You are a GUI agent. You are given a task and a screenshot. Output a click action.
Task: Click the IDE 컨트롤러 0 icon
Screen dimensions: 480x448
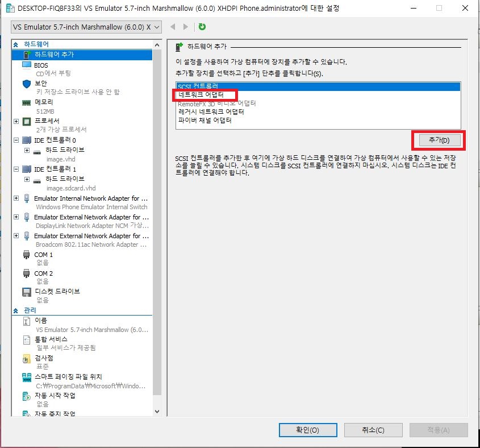pyautogui.click(x=27, y=140)
